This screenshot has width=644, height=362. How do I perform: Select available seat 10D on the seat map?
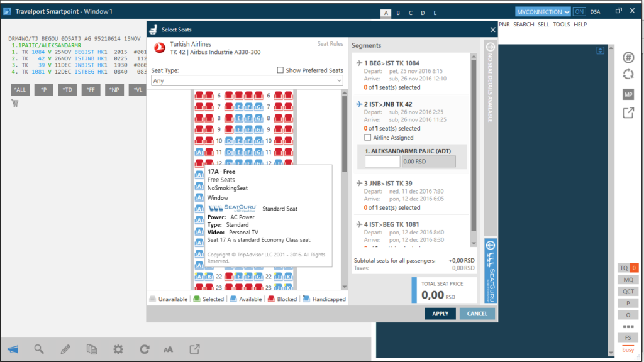(x=229, y=141)
